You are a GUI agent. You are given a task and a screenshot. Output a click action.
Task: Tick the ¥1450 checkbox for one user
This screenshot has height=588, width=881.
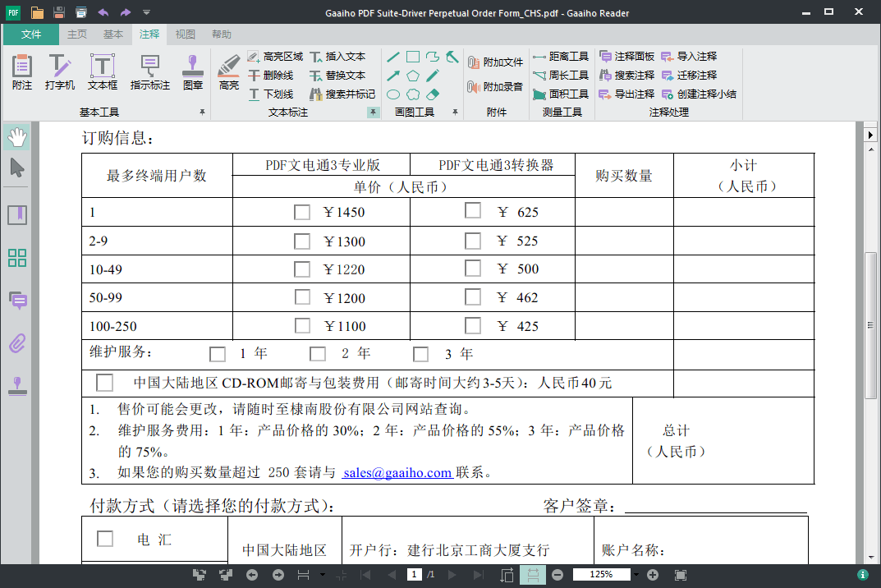click(302, 212)
